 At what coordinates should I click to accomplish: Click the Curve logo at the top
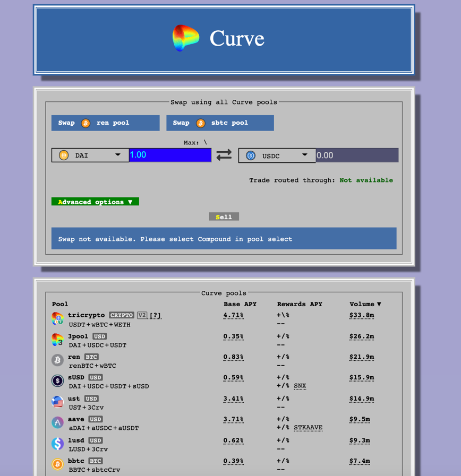pos(186,38)
